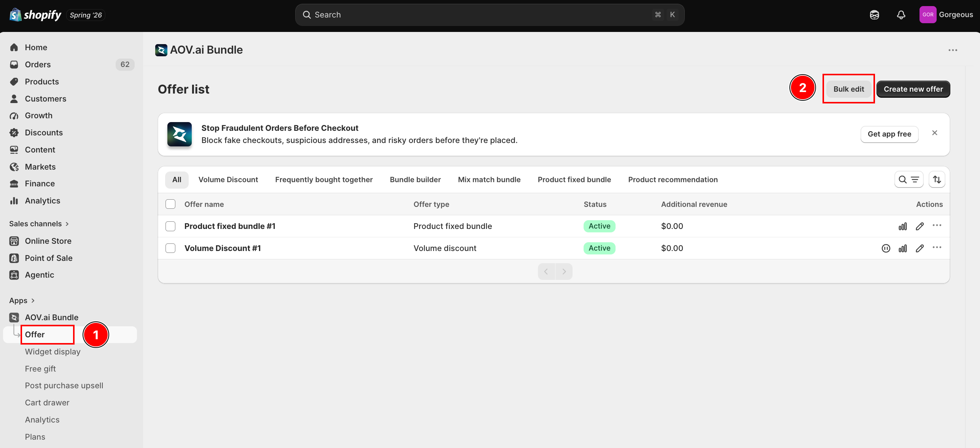Open the Gorgeous account menu

(x=946, y=15)
